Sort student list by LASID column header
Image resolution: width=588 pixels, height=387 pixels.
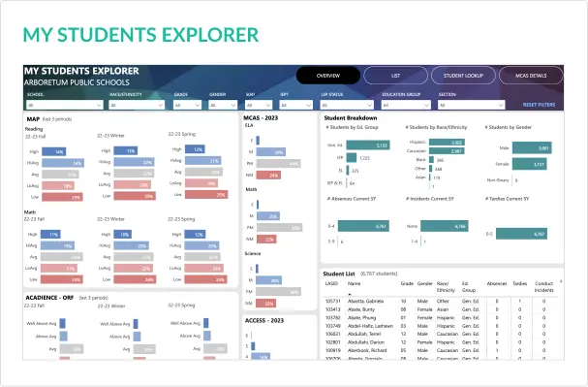click(331, 283)
